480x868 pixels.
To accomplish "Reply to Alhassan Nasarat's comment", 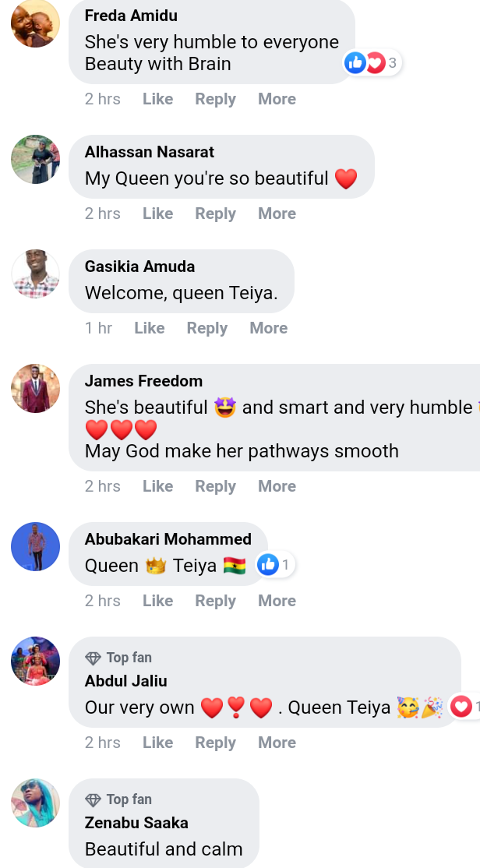I will 215,213.
